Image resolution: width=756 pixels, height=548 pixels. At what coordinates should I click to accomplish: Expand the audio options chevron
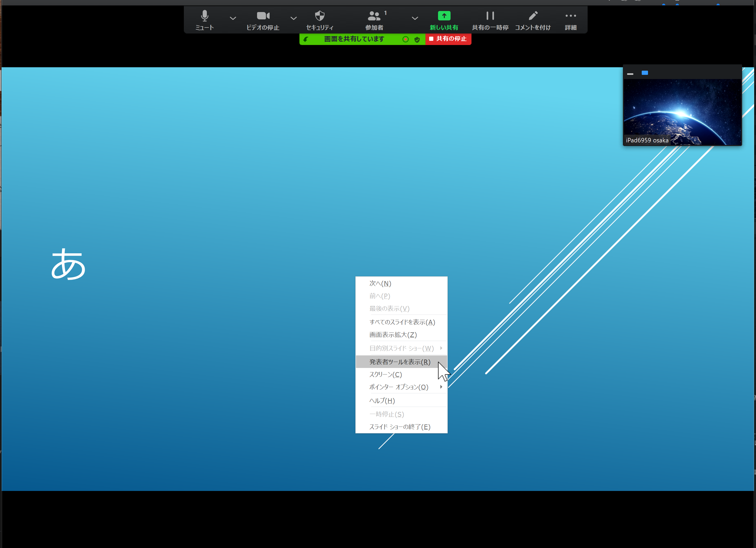[x=233, y=18]
